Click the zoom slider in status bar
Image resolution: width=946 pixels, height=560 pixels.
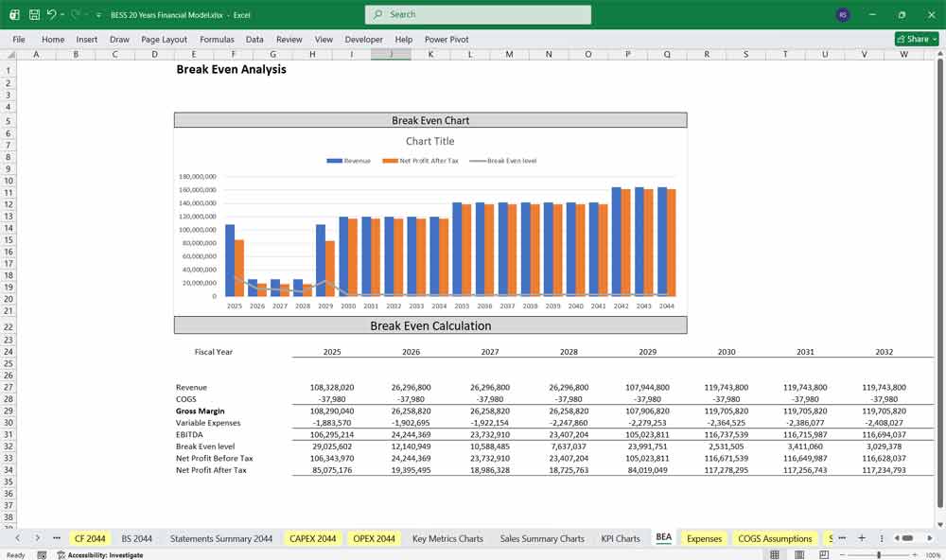pyautogui.click(x=879, y=555)
